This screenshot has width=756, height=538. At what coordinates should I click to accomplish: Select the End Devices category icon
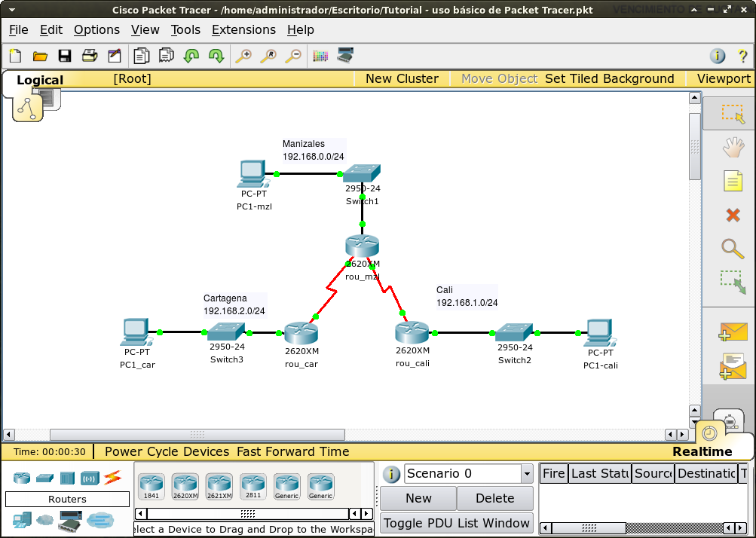22,520
